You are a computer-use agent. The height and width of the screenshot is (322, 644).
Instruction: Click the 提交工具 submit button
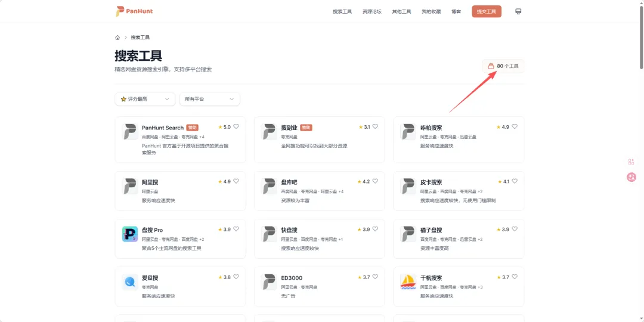coord(487,11)
